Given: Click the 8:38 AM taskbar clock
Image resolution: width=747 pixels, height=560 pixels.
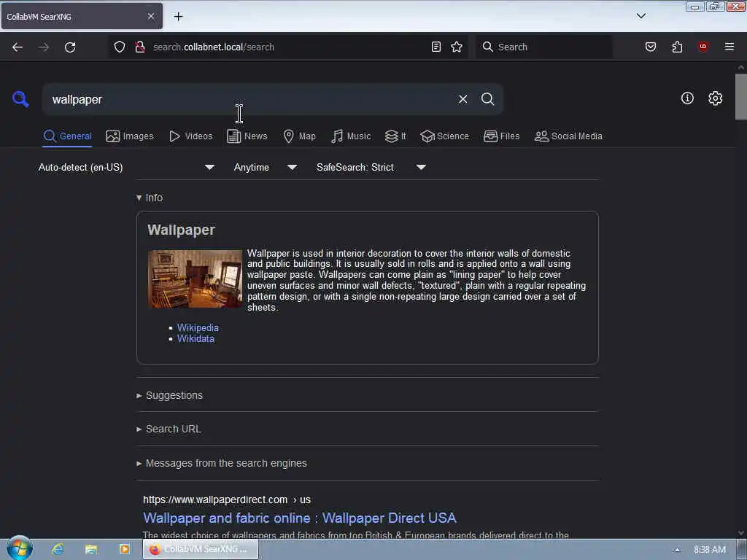Looking at the screenshot, I should (x=709, y=550).
